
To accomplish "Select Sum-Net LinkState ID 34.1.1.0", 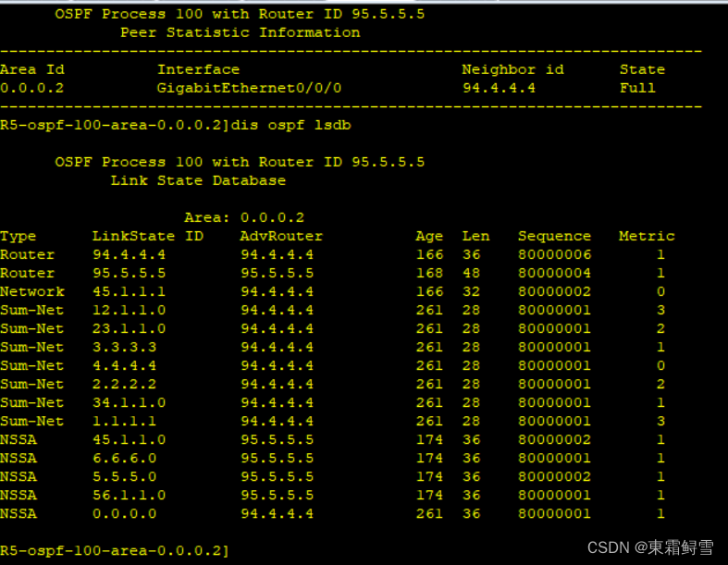I will point(129,402).
